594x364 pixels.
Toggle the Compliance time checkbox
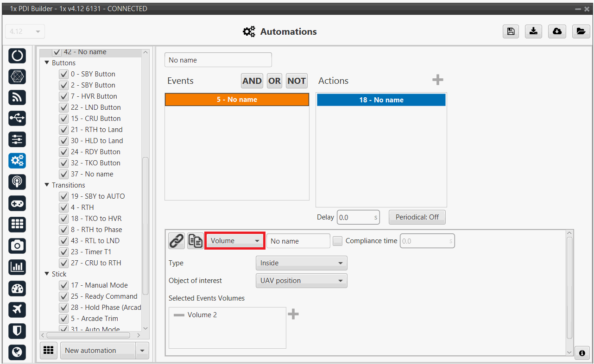click(x=338, y=241)
